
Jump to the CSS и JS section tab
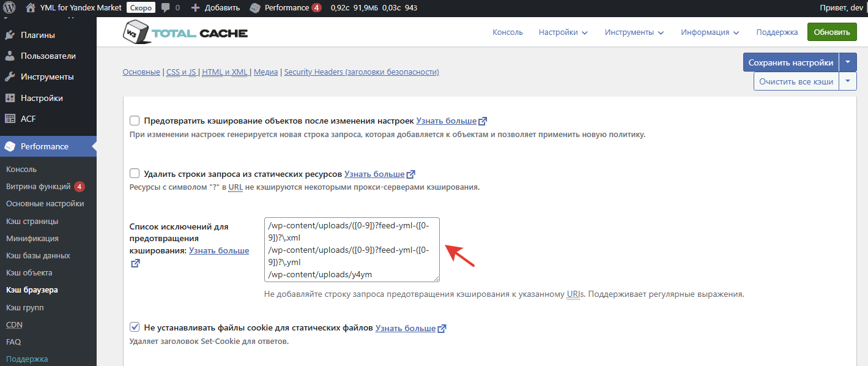[x=181, y=72]
